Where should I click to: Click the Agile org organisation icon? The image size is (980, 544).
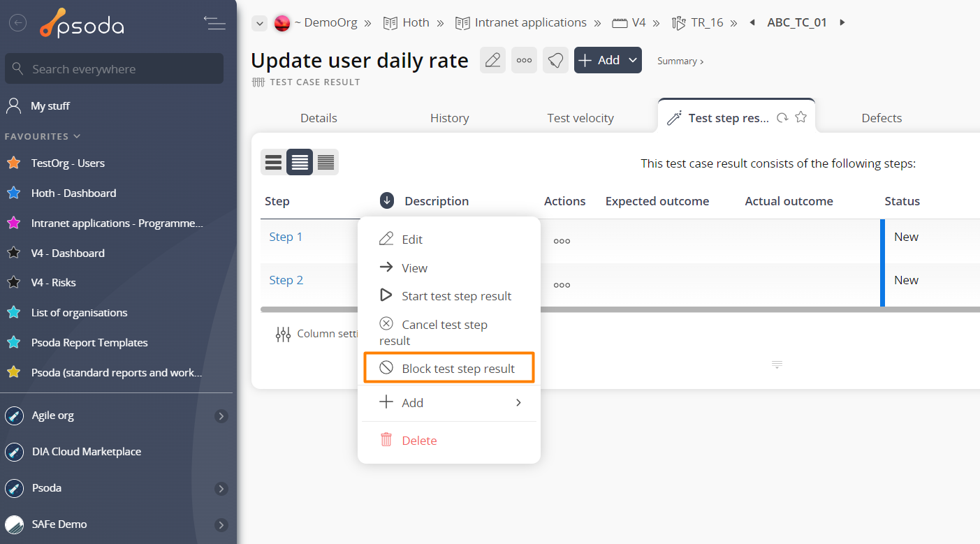click(x=14, y=416)
